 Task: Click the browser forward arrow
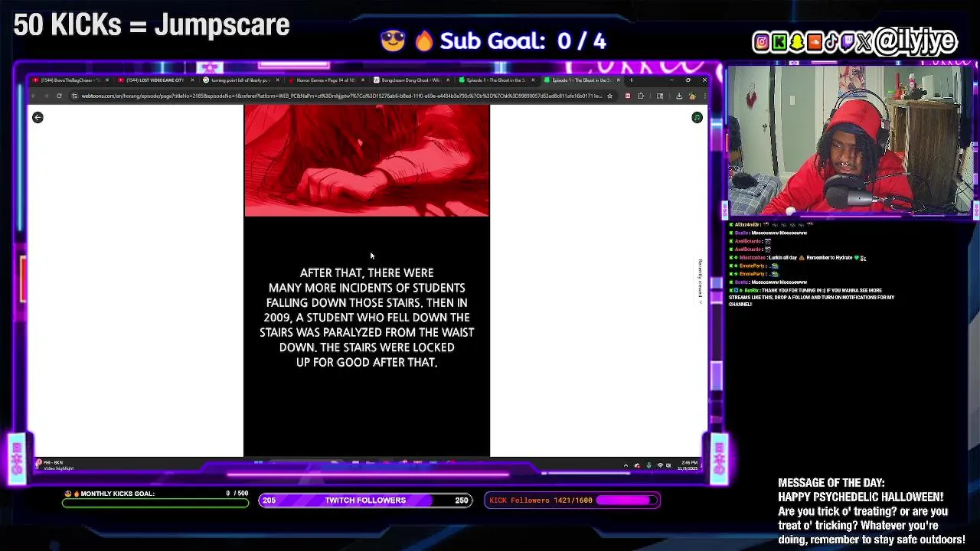pyautogui.click(x=46, y=96)
